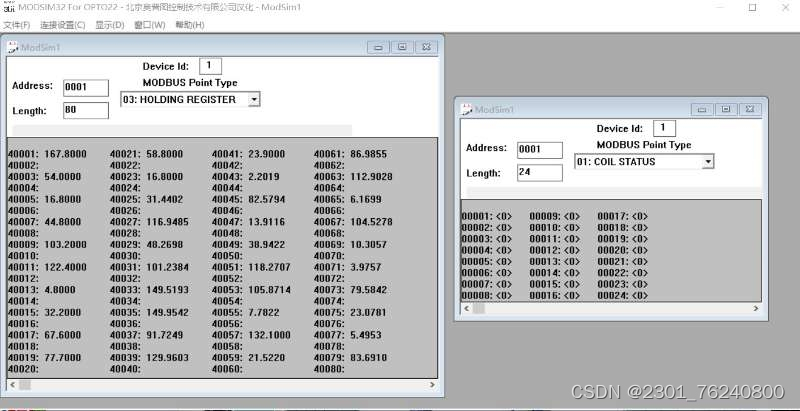Select register 40051 value 118.2707
The image size is (800, 411).
[269, 267]
